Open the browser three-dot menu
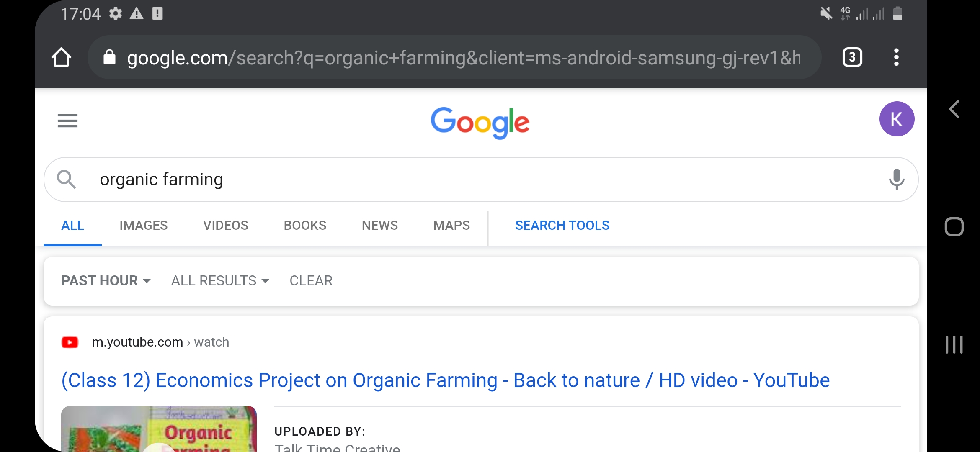The height and width of the screenshot is (452, 980). pyautogui.click(x=896, y=57)
